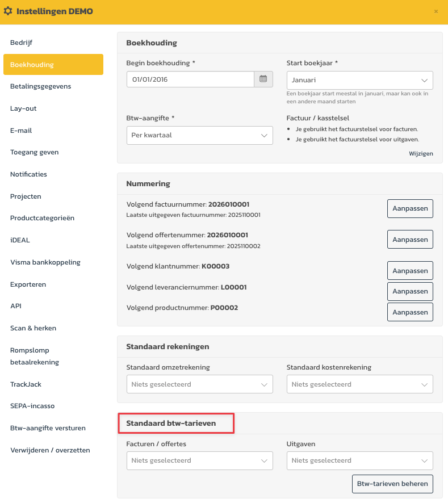Expand the Btw-aangifte period dropdown
Viewport: 448px width, 503px height.
pos(199,136)
